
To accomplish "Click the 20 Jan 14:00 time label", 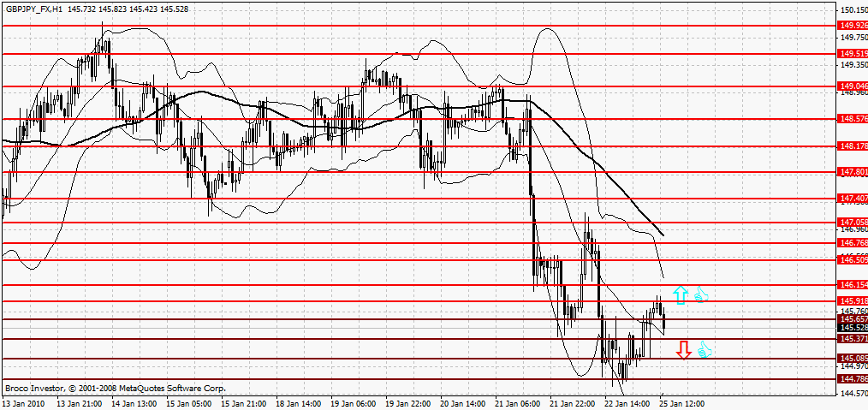I will point(463,405).
